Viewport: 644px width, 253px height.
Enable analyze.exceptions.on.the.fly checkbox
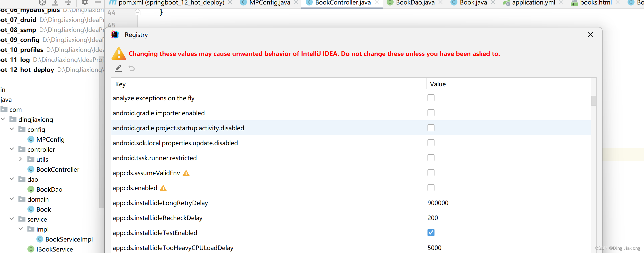click(431, 98)
